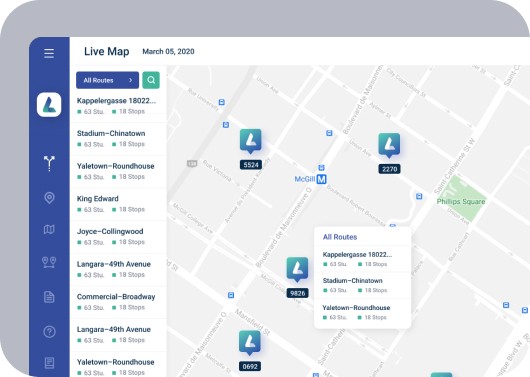Screen dimensions: 530x377
Task: Expand the All Routes dropdown
Action: (x=107, y=80)
